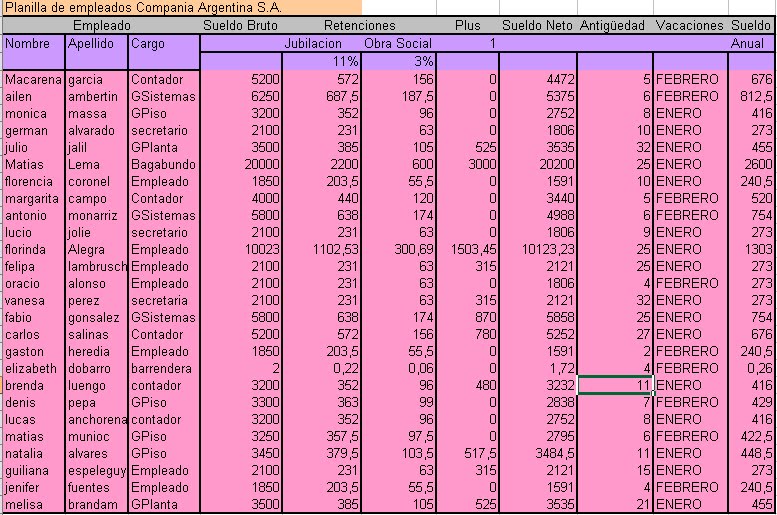This screenshot has width=777, height=515.
Task: Click the gross salary cell '20000'
Action: point(241,164)
